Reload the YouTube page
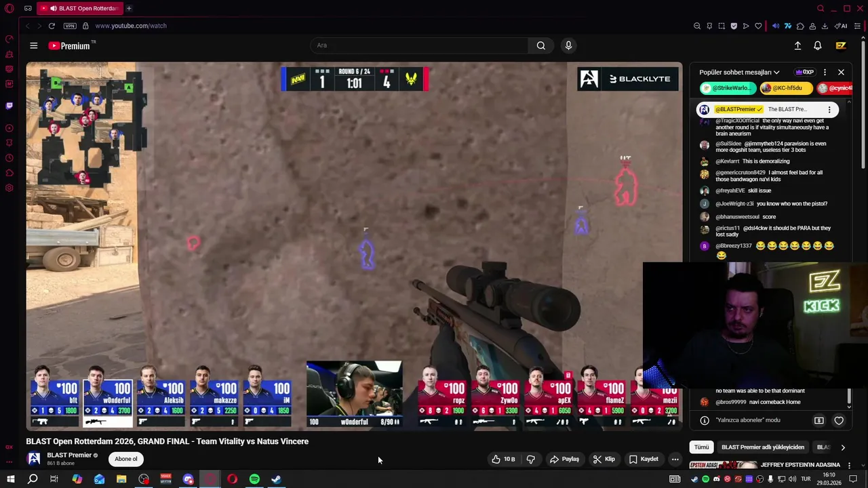Image resolution: width=868 pixels, height=488 pixels. coord(52,26)
